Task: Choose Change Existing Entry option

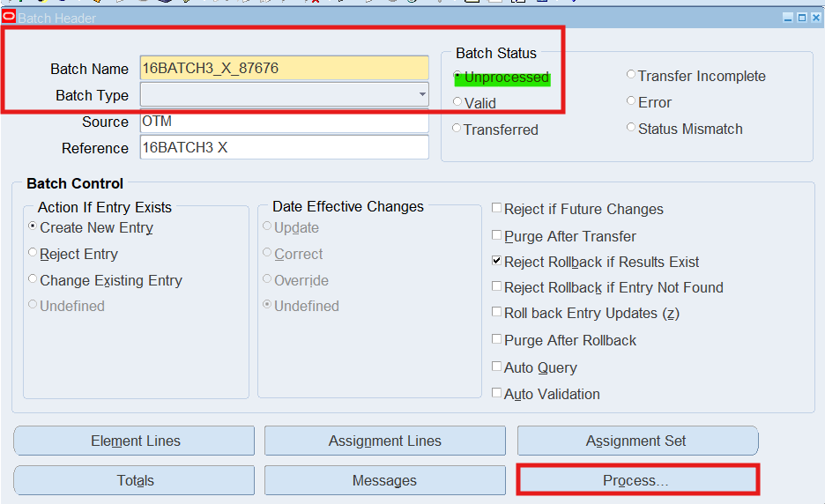Action: click(33, 280)
